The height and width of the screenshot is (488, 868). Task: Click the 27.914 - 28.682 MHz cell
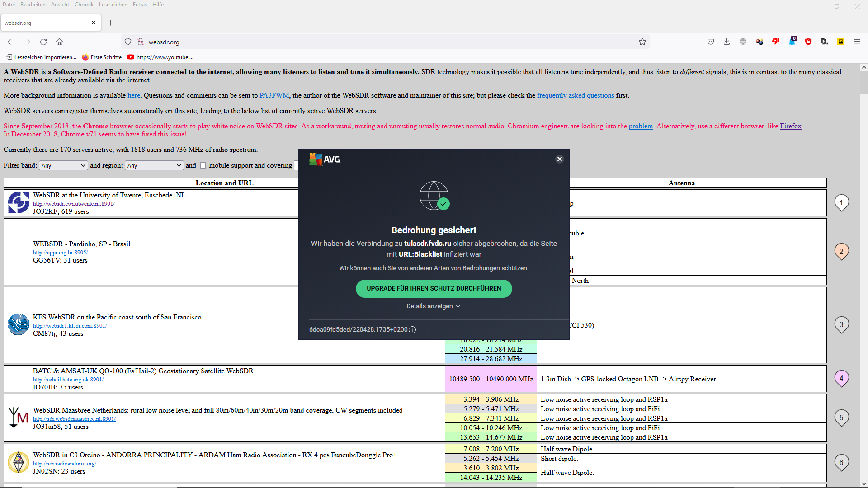pos(491,358)
